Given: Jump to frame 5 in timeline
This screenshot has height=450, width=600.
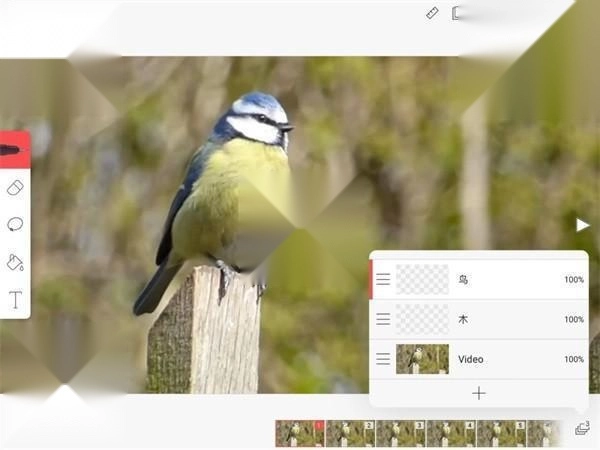Looking at the screenshot, I should point(501,433).
